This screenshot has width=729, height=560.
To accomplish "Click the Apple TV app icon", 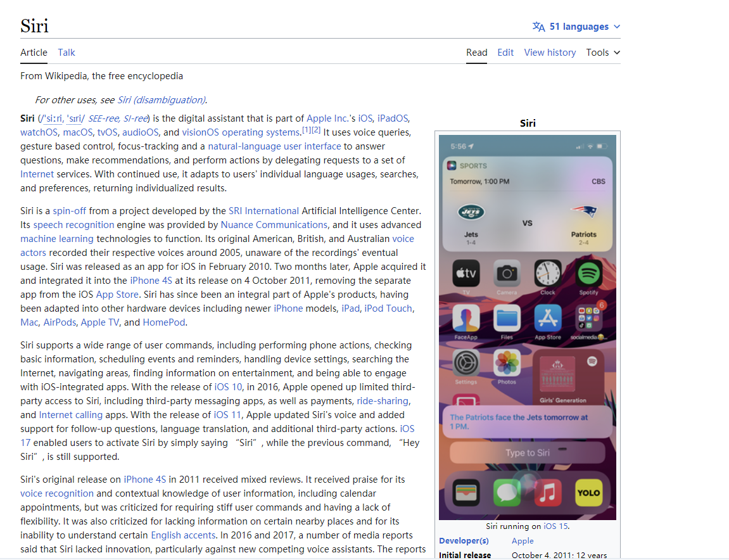I will pos(466,273).
